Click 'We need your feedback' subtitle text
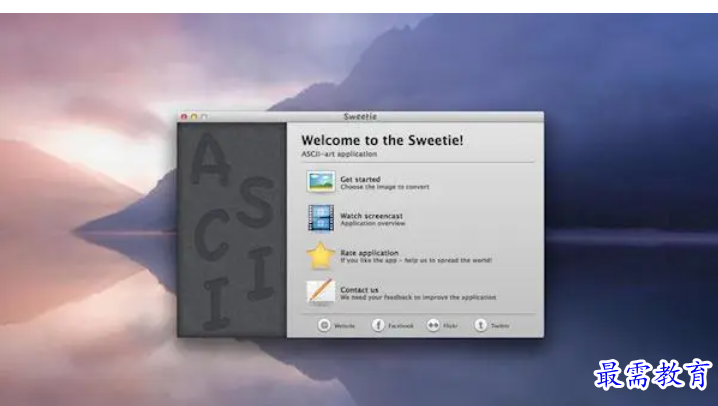This screenshot has height=406, width=718. [x=418, y=298]
